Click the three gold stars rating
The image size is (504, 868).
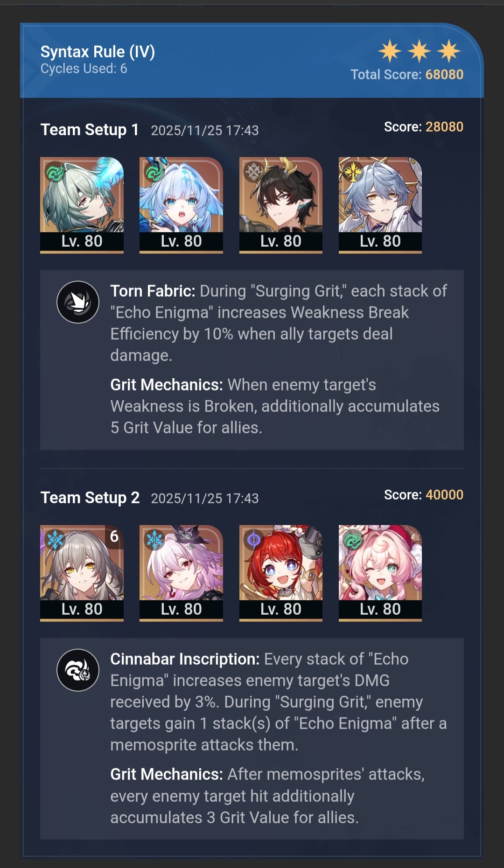(419, 51)
